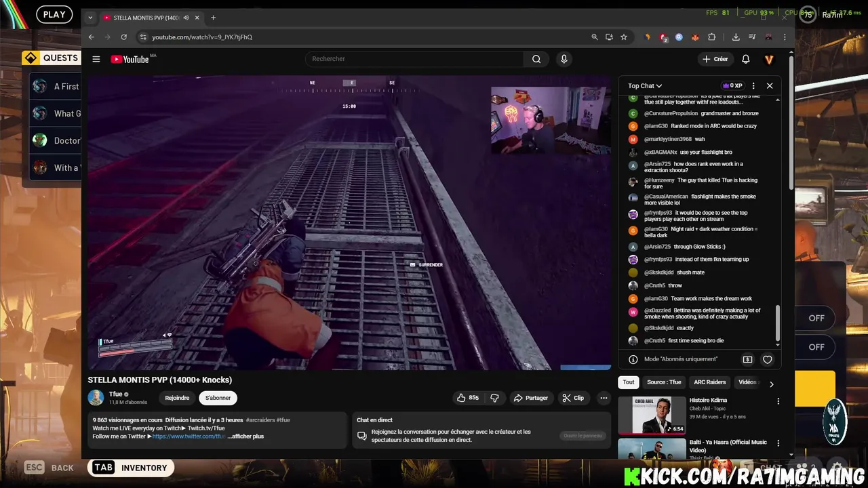
Task: Open the tab search dropdown arrow
Action: [x=90, y=18]
